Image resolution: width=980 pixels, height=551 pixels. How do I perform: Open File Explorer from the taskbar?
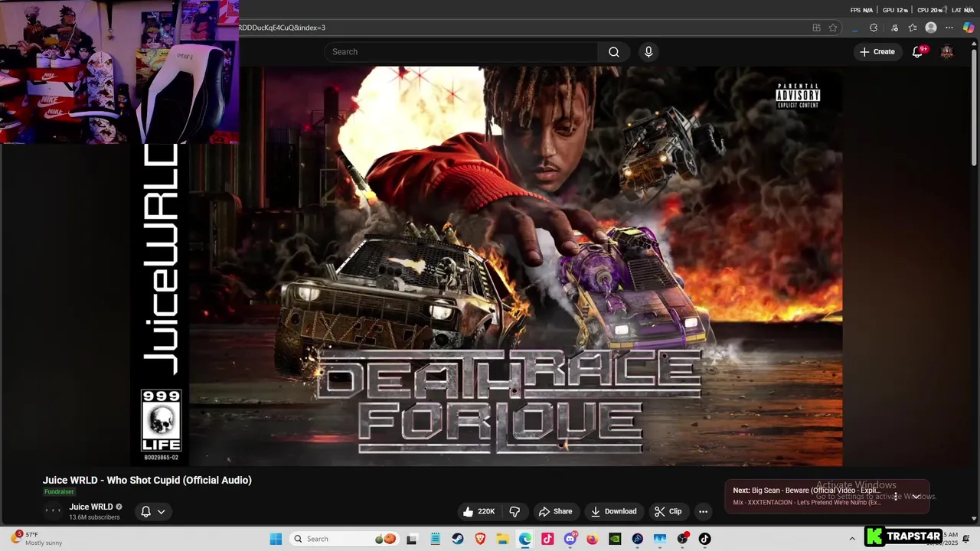[502, 539]
